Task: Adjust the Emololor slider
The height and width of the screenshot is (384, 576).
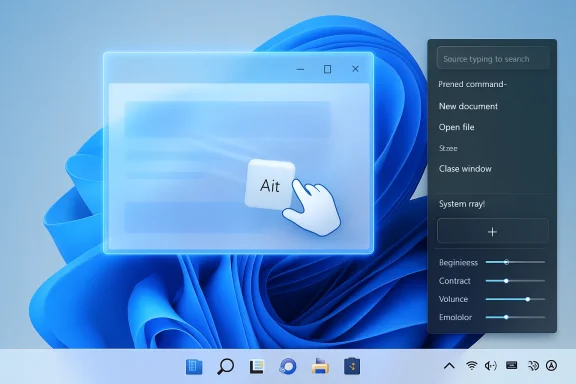Action: click(515, 317)
